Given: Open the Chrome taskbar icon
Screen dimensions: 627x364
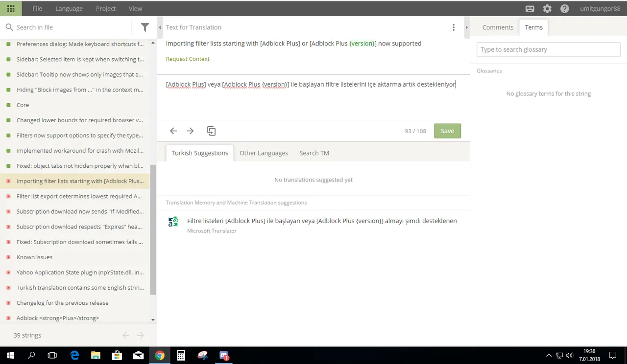Looking at the screenshot, I should [x=160, y=356].
